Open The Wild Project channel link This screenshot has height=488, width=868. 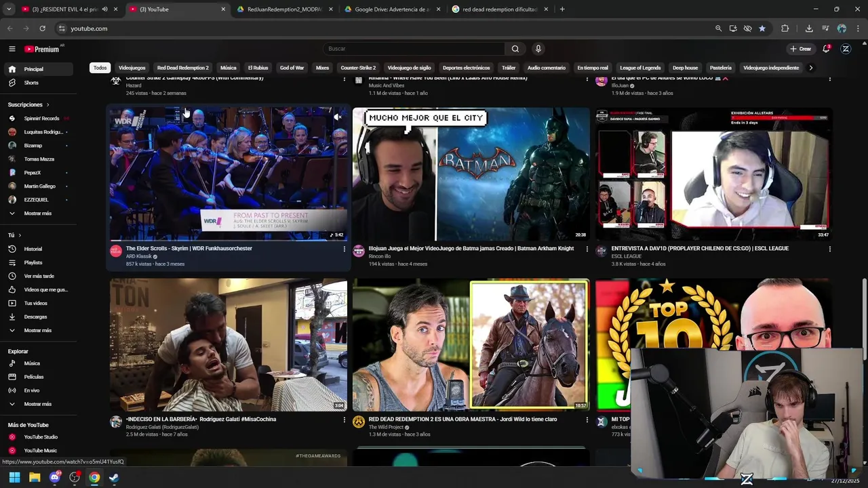pos(386,427)
